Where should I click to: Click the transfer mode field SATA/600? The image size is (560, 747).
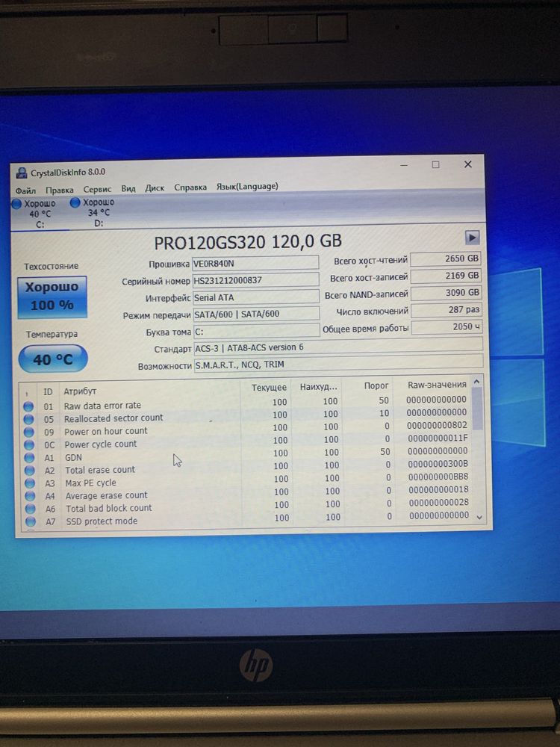coord(257,314)
